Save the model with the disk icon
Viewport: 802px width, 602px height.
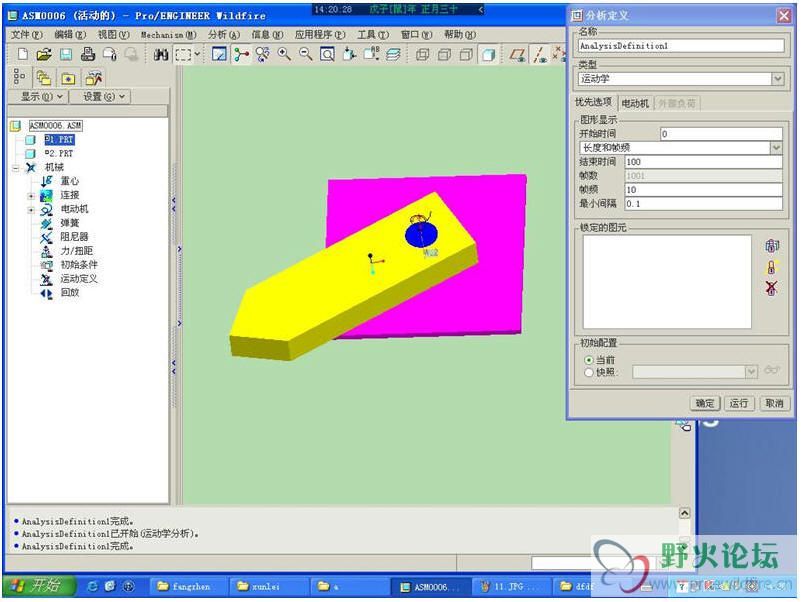pyautogui.click(x=65, y=54)
